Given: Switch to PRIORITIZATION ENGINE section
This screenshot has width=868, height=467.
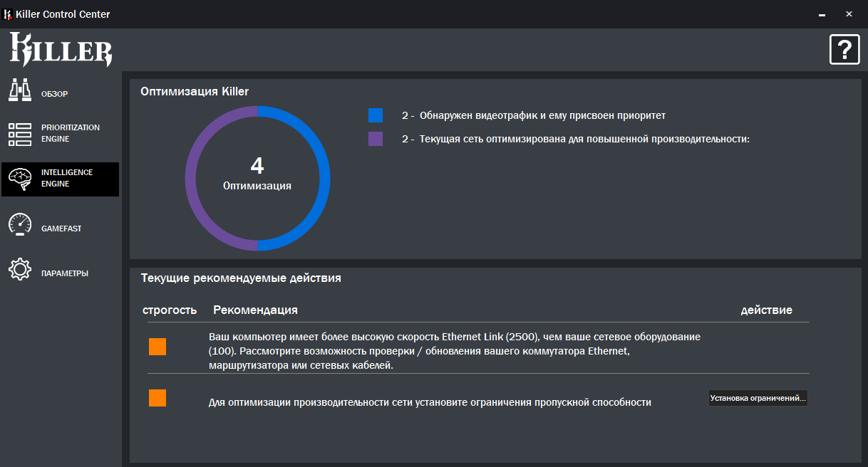Looking at the screenshot, I should point(71,133).
